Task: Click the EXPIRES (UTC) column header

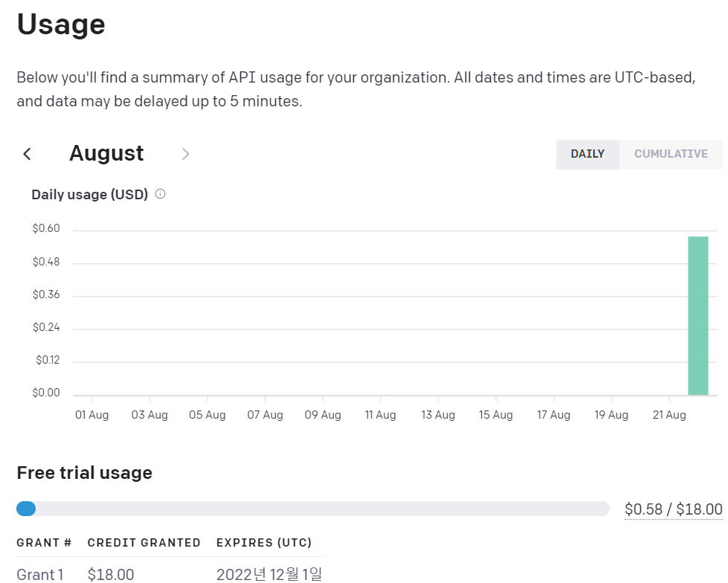Action: 264,543
